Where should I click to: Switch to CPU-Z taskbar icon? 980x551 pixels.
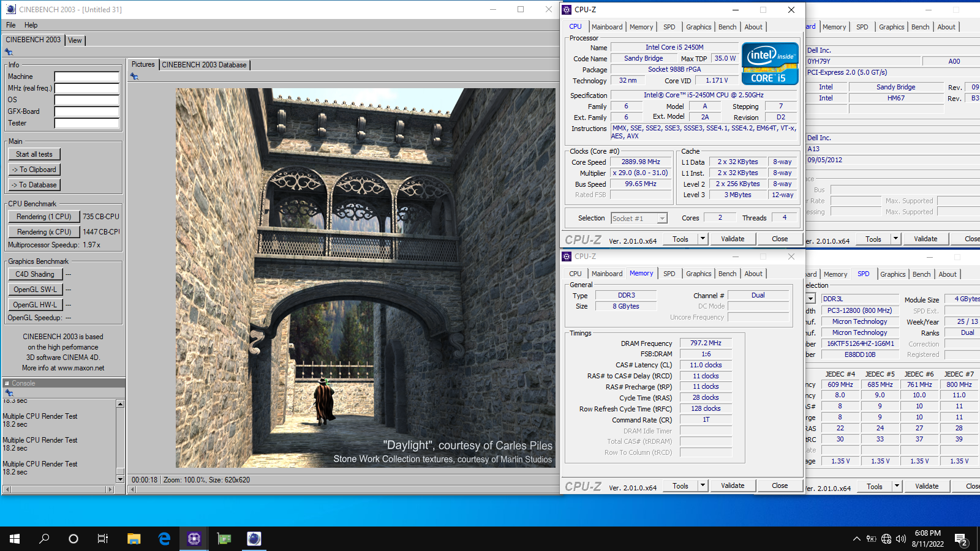[194, 539]
